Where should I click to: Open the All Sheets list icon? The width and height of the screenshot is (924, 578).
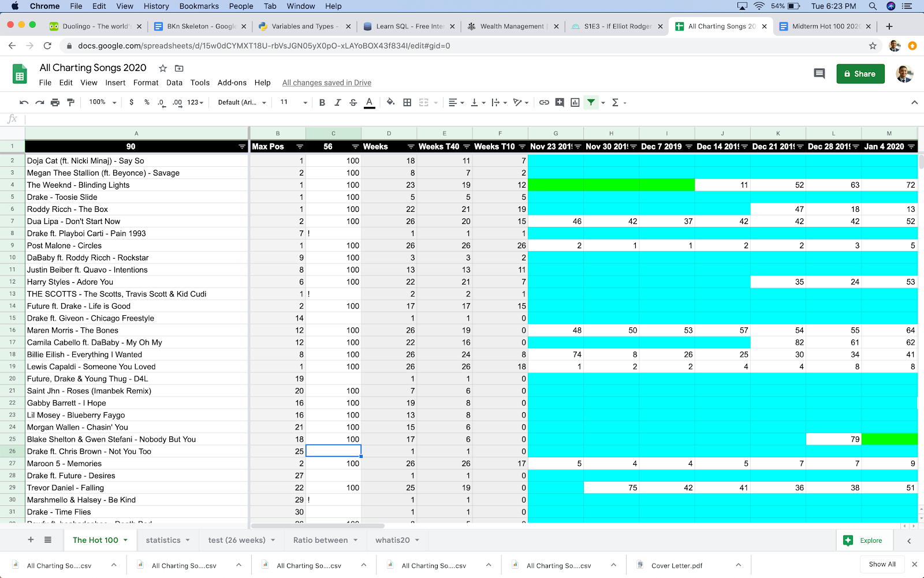pyautogui.click(x=48, y=540)
